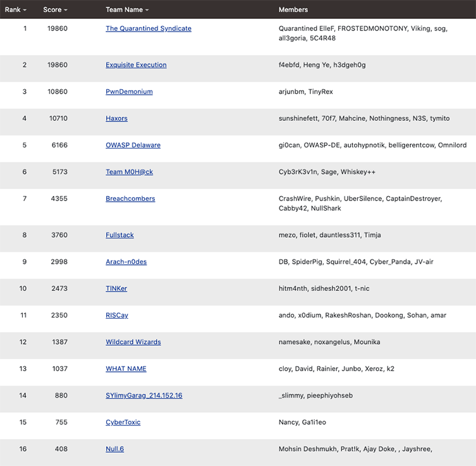The image size is (476, 466).
Task: Sort the table by Rank column header
Action: point(15,9)
